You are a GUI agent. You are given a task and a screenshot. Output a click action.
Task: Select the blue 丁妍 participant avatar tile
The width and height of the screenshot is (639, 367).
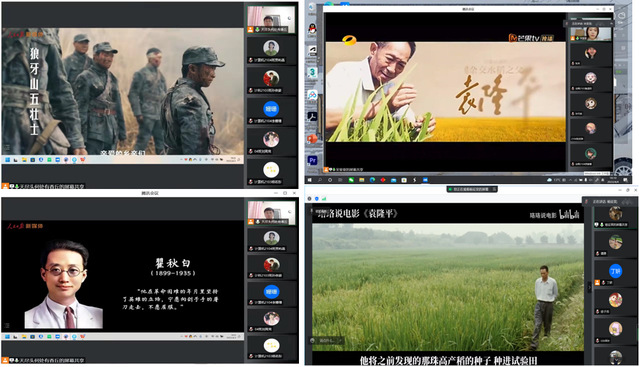(x=615, y=271)
